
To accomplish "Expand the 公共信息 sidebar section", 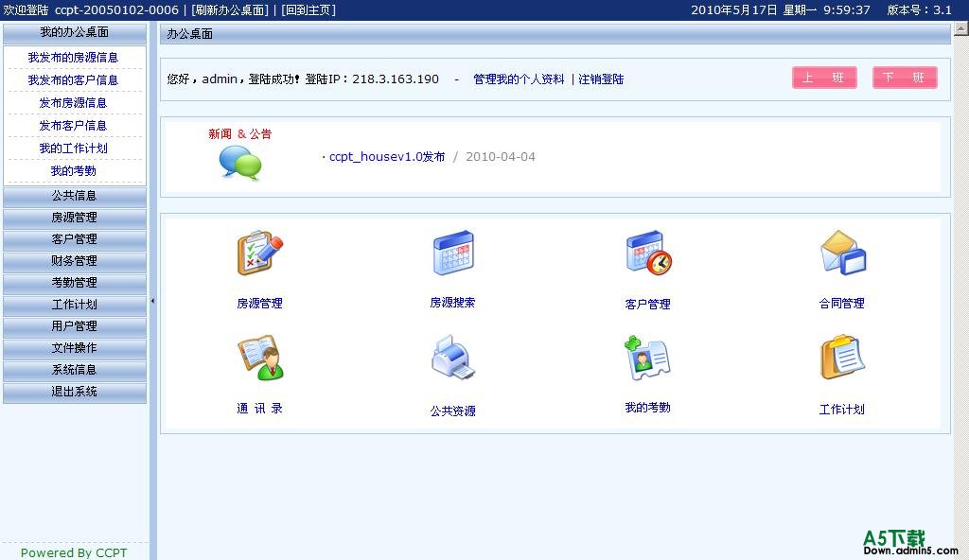I will 75,196.
